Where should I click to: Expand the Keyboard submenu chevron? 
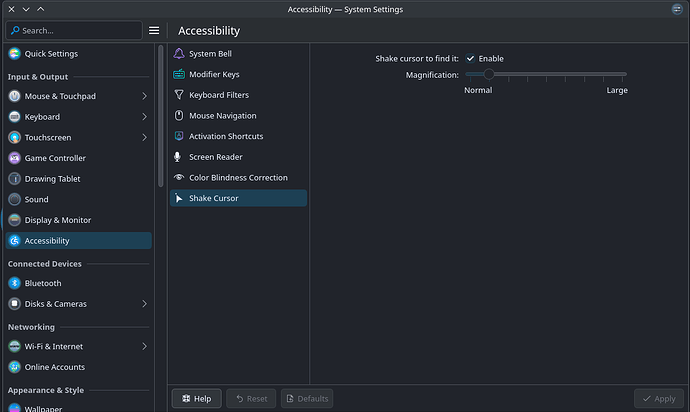[x=144, y=117]
